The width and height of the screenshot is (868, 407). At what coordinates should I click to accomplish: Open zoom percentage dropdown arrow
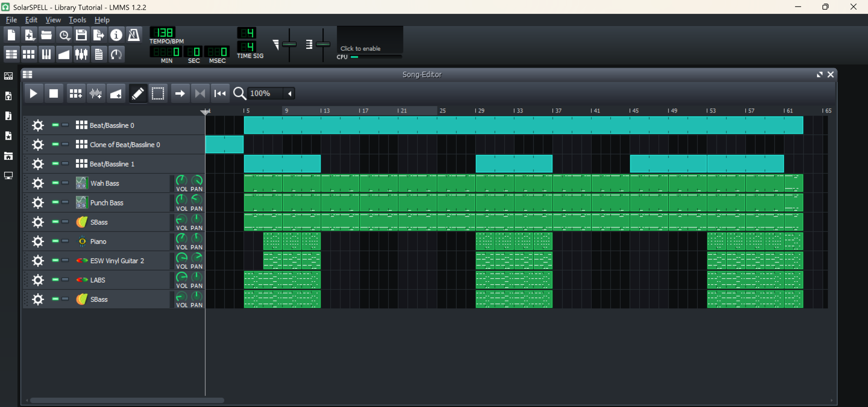pyautogui.click(x=290, y=93)
